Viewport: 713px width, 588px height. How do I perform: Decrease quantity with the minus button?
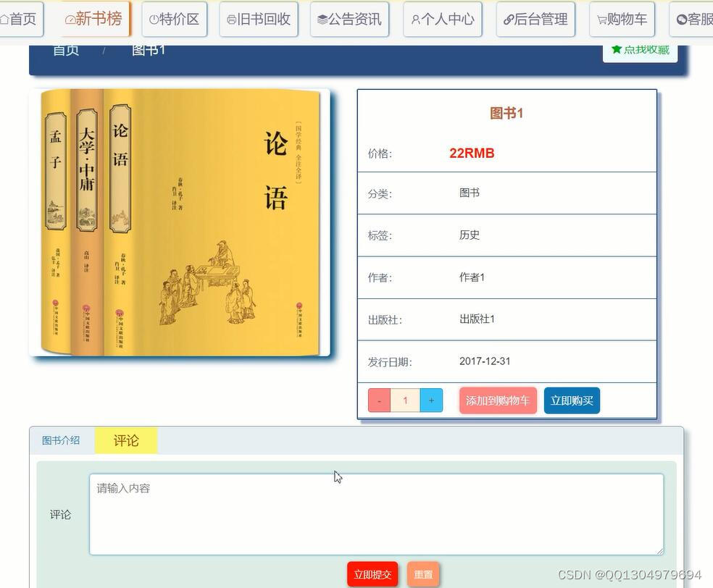[x=379, y=400]
